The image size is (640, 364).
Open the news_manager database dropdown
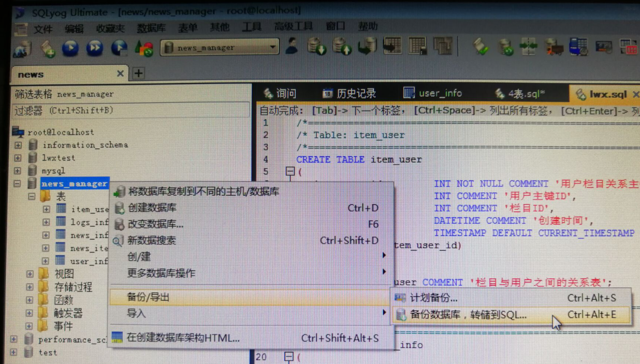pos(272,48)
